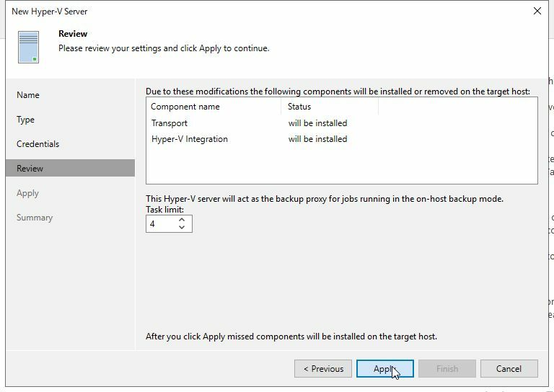This screenshot has height=392, width=554.
Task: Sort by Component name column header
Action: (185, 107)
